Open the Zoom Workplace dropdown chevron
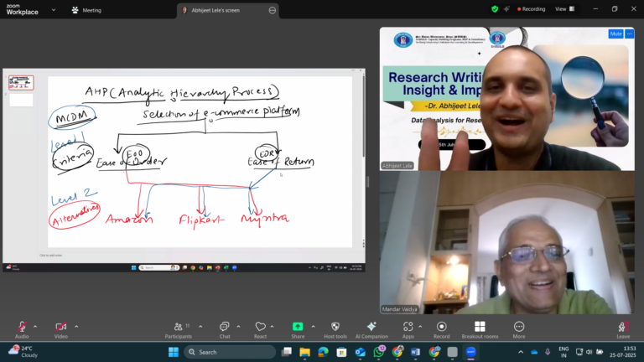The width and height of the screenshot is (644, 362). tap(54, 10)
